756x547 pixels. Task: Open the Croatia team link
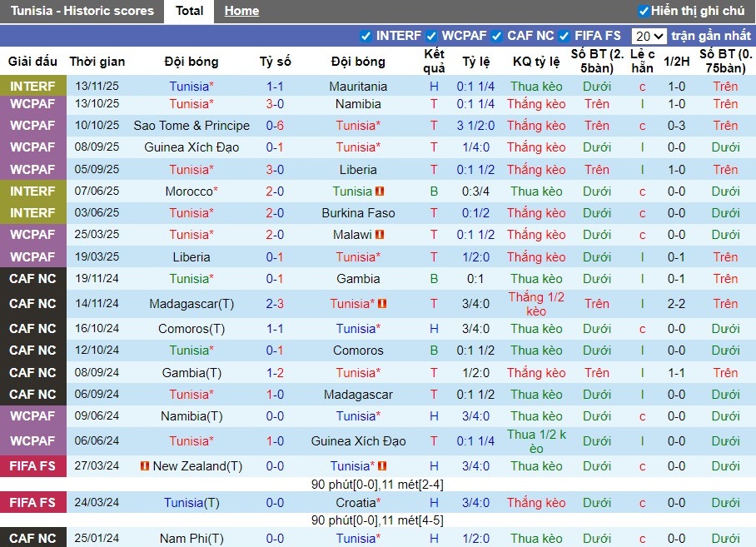pyautogui.click(x=358, y=503)
